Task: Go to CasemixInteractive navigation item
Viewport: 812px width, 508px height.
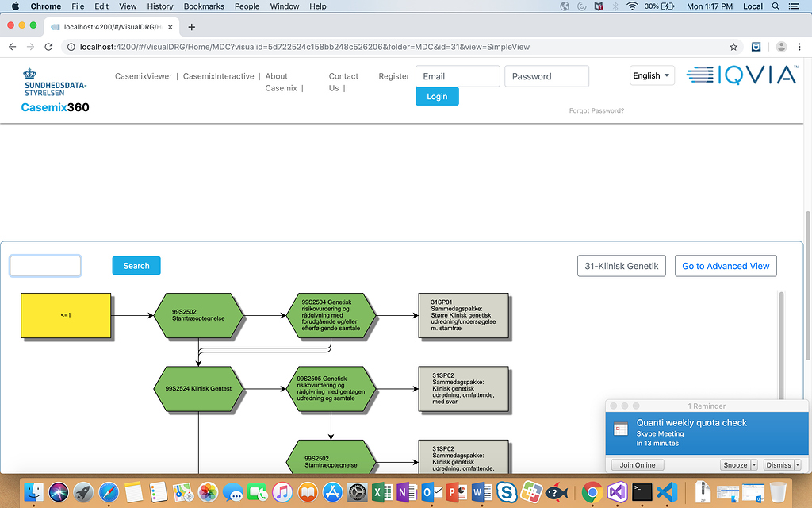Action: (218, 76)
